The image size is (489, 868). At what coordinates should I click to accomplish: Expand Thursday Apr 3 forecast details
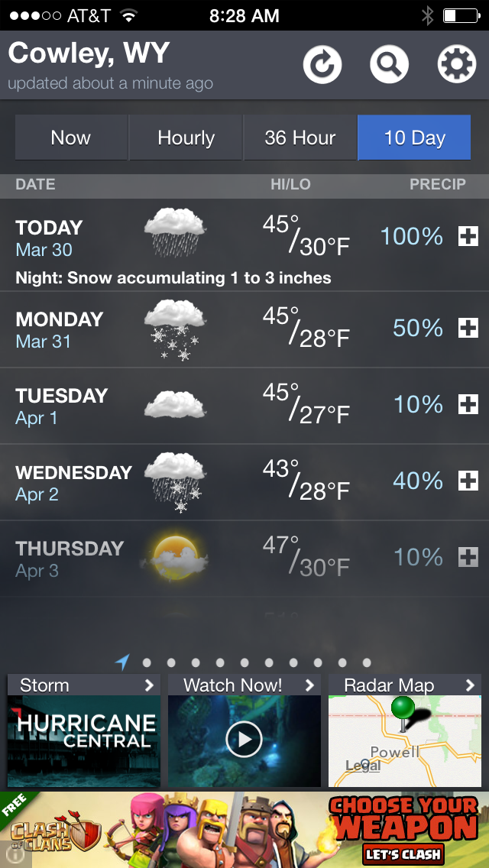(x=468, y=558)
